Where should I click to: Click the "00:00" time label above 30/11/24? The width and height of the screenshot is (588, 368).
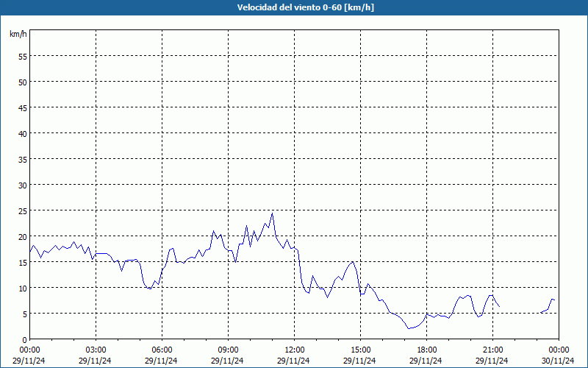[559, 350]
